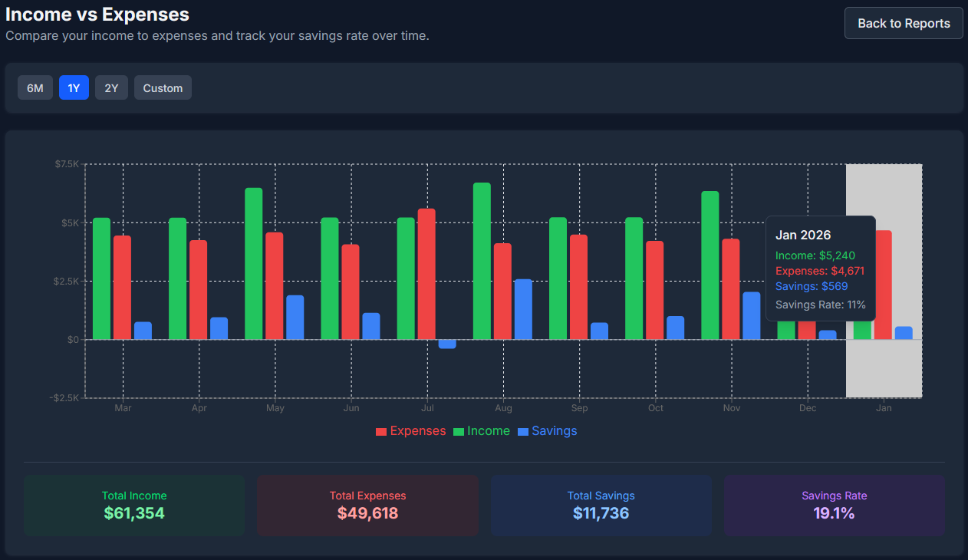Click the green August income bar
The height and width of the screenshot is (560, 968).
click(x=482, y=261)
